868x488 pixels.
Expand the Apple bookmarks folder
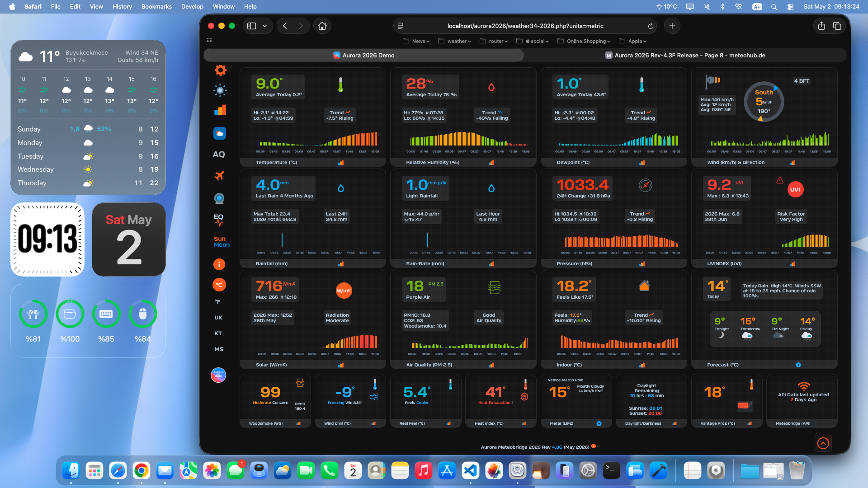(x=633, y=41)
